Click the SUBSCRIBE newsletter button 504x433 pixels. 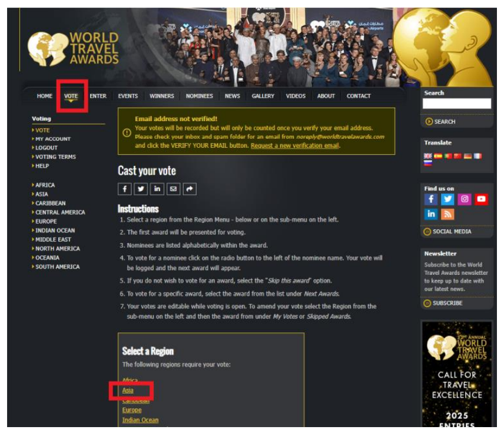pyautogui.click(x=443, y=303)
